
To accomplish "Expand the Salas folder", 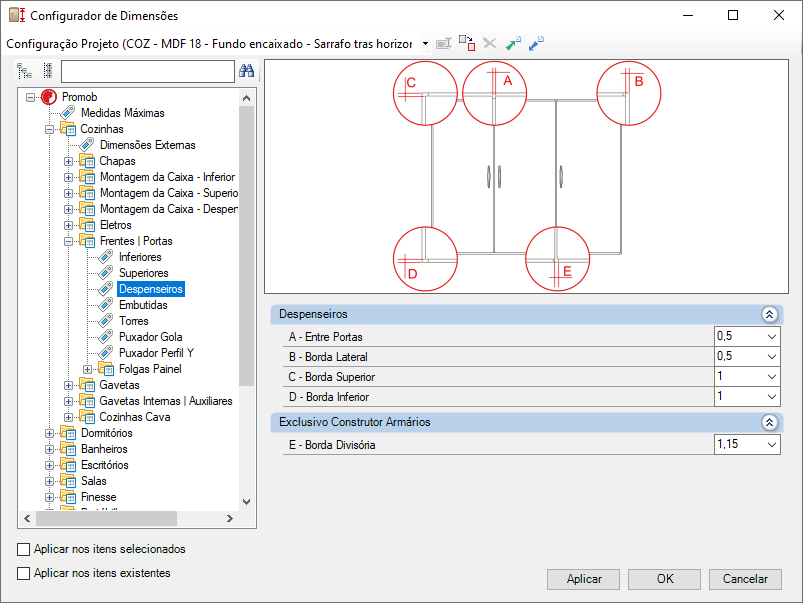I will coord(49,481).
